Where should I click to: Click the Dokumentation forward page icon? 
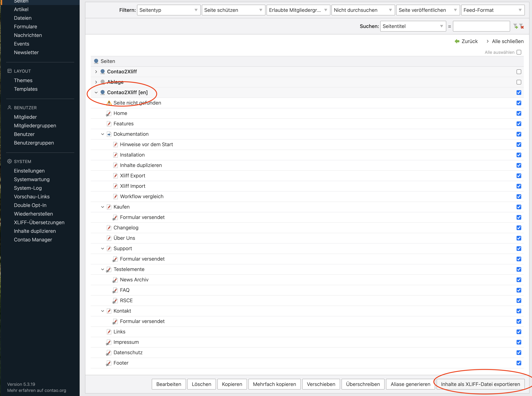point(109,134)
